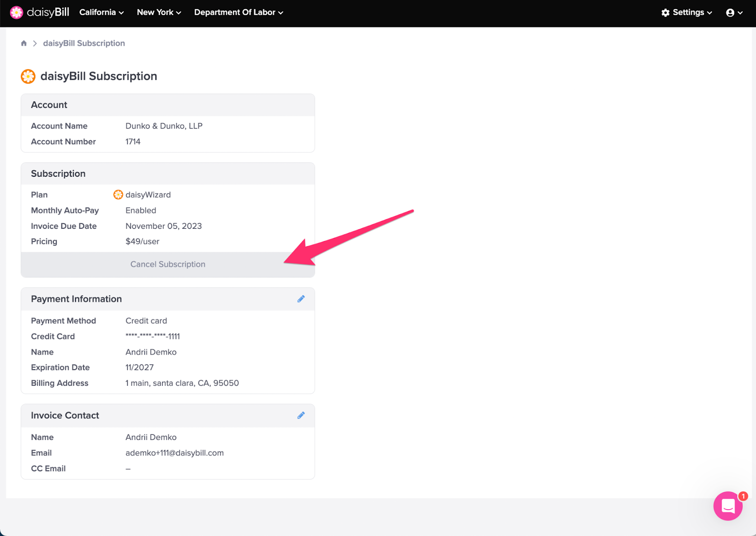The image size is (756, 536).
Task: Open the user account menu
Action: [x=734, y=13]
